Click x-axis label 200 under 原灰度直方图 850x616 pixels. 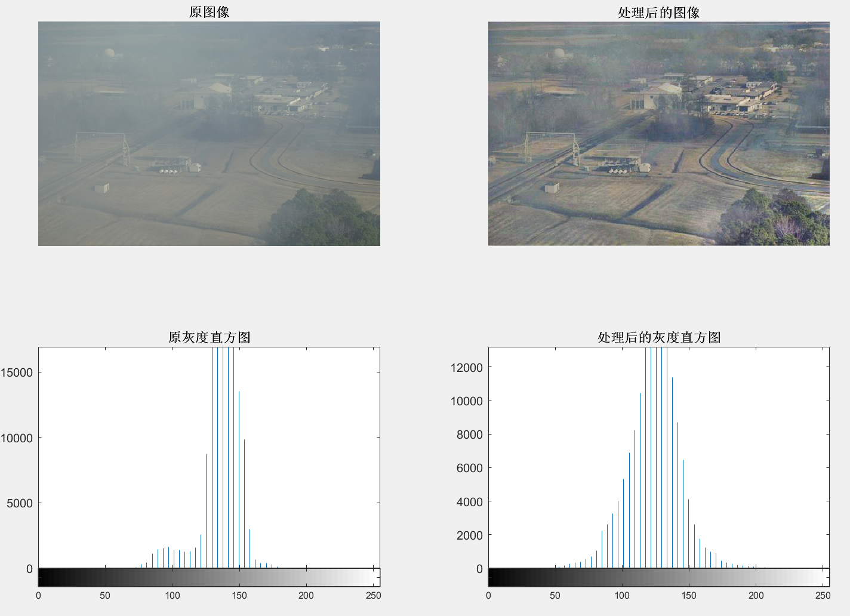pyautogui.click(x=306, y=595)
